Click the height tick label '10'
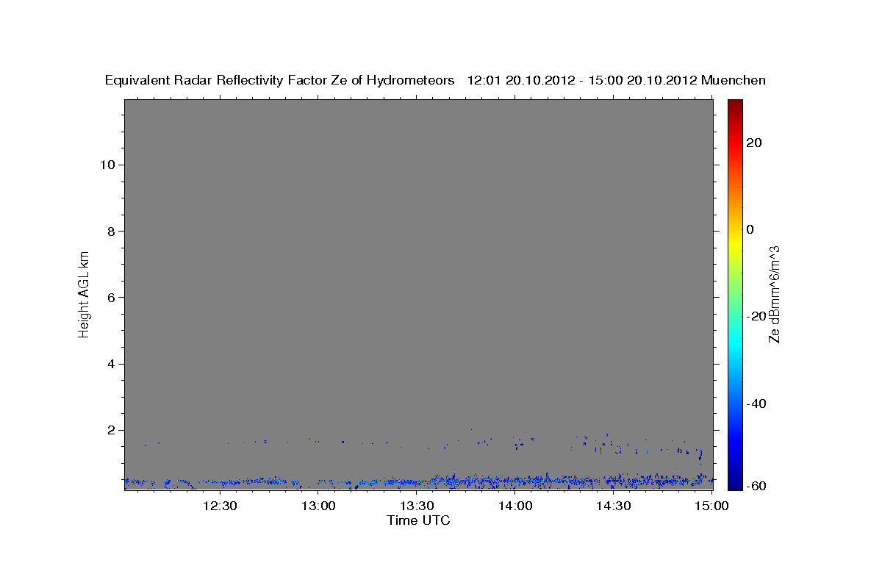Viewport: 882px width, 588px height. (108, 165)
